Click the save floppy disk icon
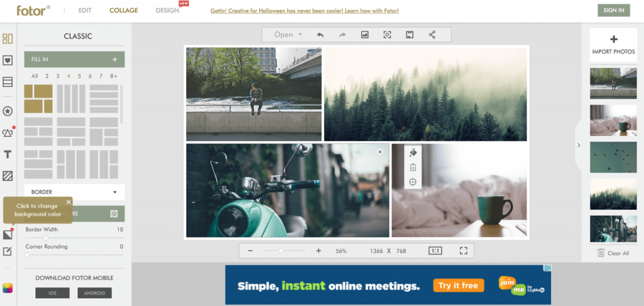This screenshot has width=644, height=306. [409, 35]
